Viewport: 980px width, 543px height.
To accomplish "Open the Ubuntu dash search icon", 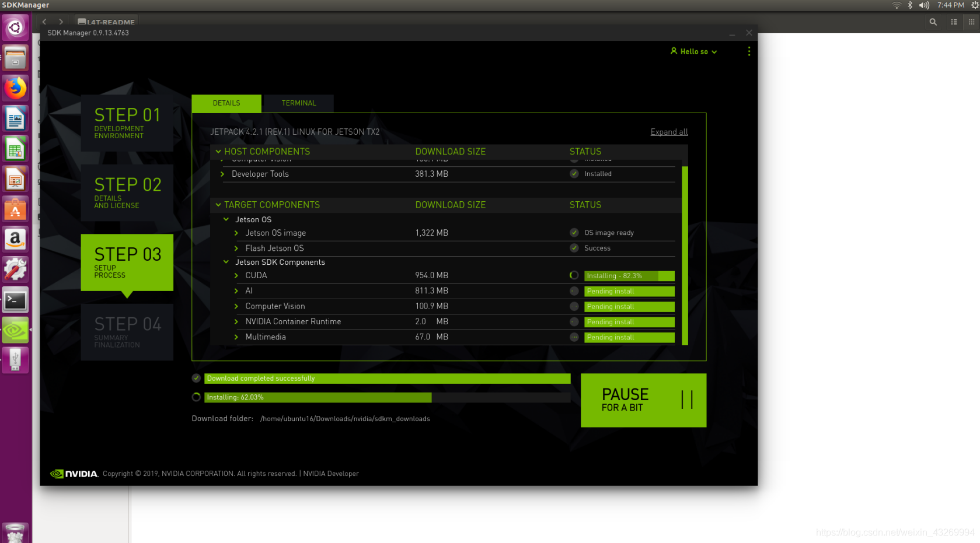I will click(15, 27).
